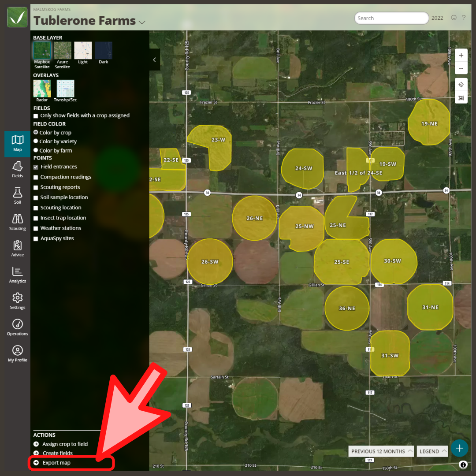Select field 24-SW on the map

(x=303, y=168)
